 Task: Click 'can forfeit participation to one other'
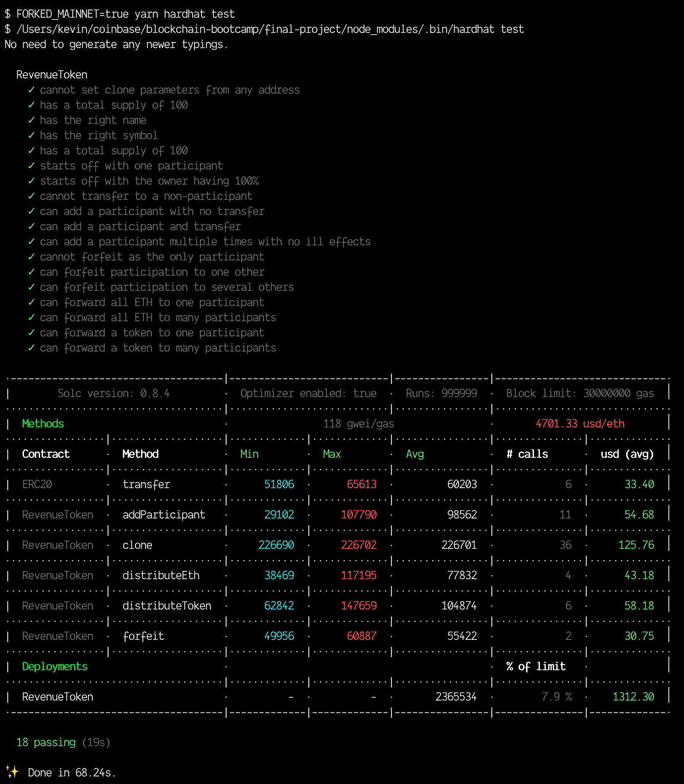click(152, 272)
